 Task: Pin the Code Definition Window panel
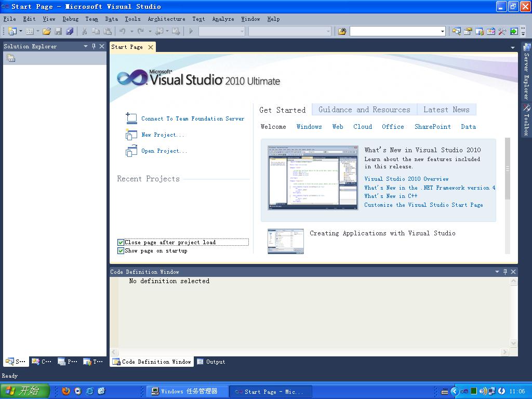coord(505,271)
